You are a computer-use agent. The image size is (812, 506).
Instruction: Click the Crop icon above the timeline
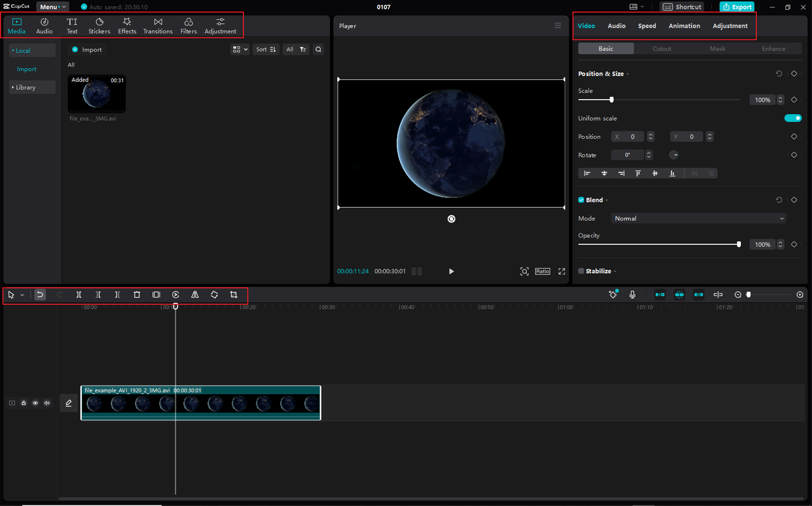coord(233,295)
